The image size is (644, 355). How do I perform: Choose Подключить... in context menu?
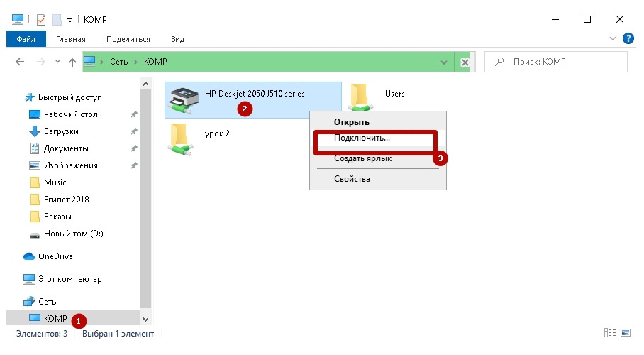coord(362,138)
